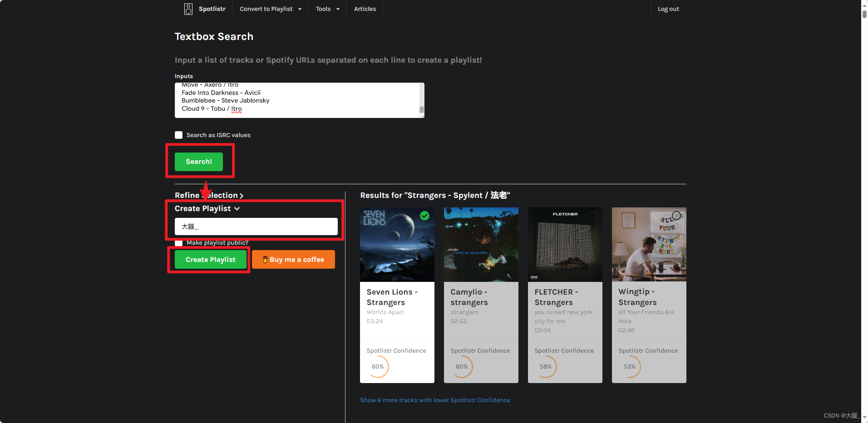
Task: Open the Tools dropdown menu
Action: coord(328,9)
